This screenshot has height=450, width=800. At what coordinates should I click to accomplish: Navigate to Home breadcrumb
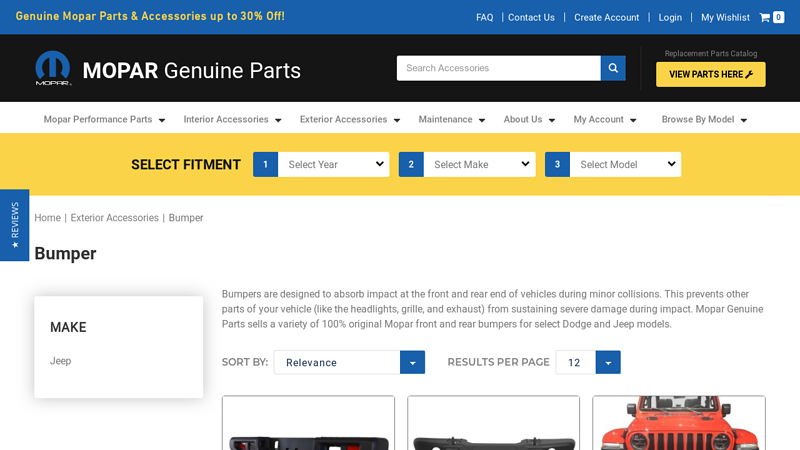tap(47, 218)
